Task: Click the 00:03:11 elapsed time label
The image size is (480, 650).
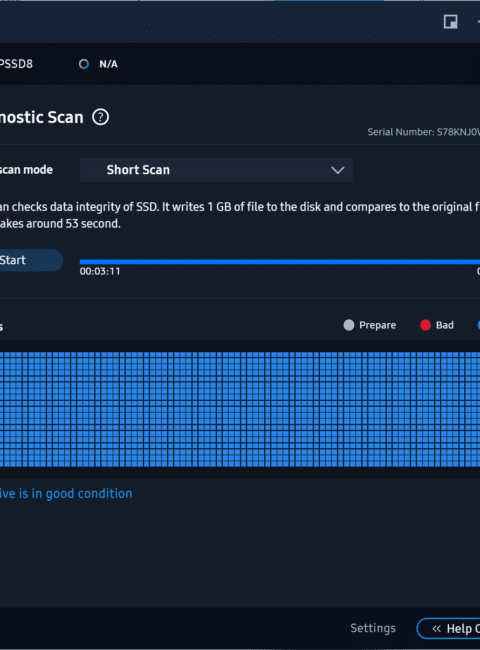Action: click(100, 272)
